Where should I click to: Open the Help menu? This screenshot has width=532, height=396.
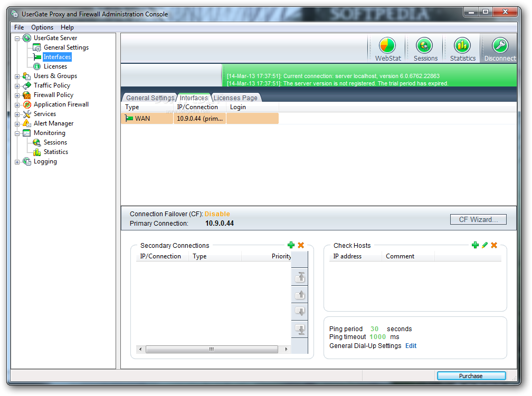pos(67,27)
